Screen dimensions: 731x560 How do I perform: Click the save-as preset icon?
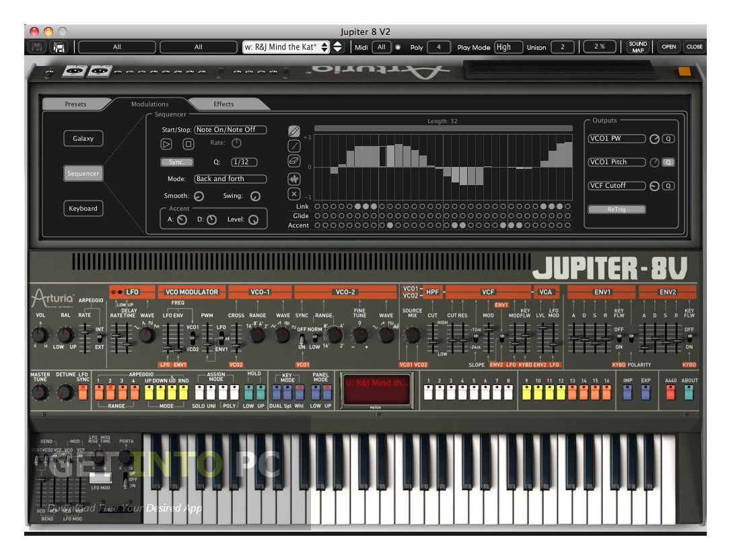59,47
